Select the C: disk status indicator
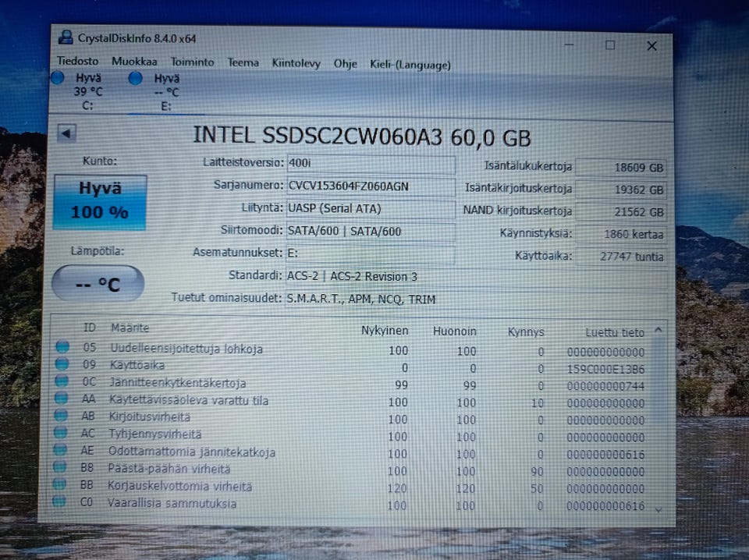 point(58,77)
